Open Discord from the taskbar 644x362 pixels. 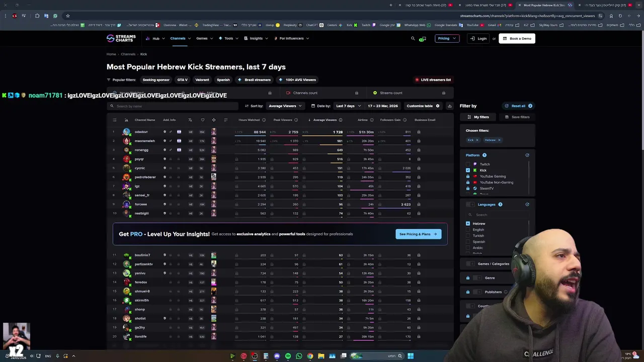pos(277,356)
